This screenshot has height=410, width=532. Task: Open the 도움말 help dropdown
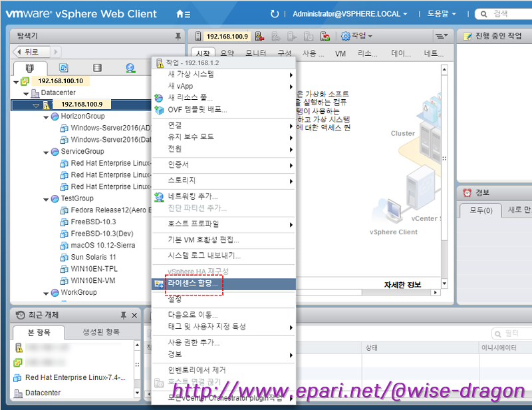tap(441, 14)
